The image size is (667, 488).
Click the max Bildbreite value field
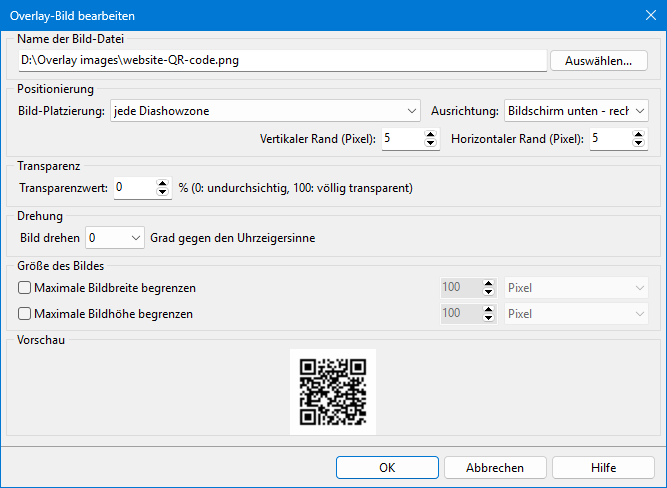point(460,288)
